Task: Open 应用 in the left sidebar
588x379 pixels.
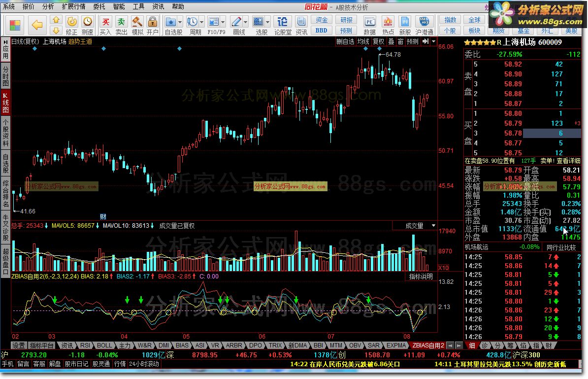Action: pyautogui.click(x=5, y=50)
